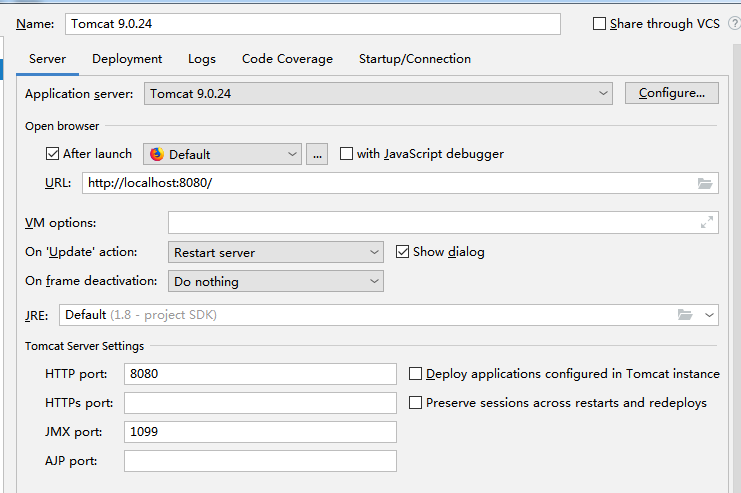The height and width of the screenshot is (493, 741).
Task: Select the Server tab
Action: [x=47, y=59]
